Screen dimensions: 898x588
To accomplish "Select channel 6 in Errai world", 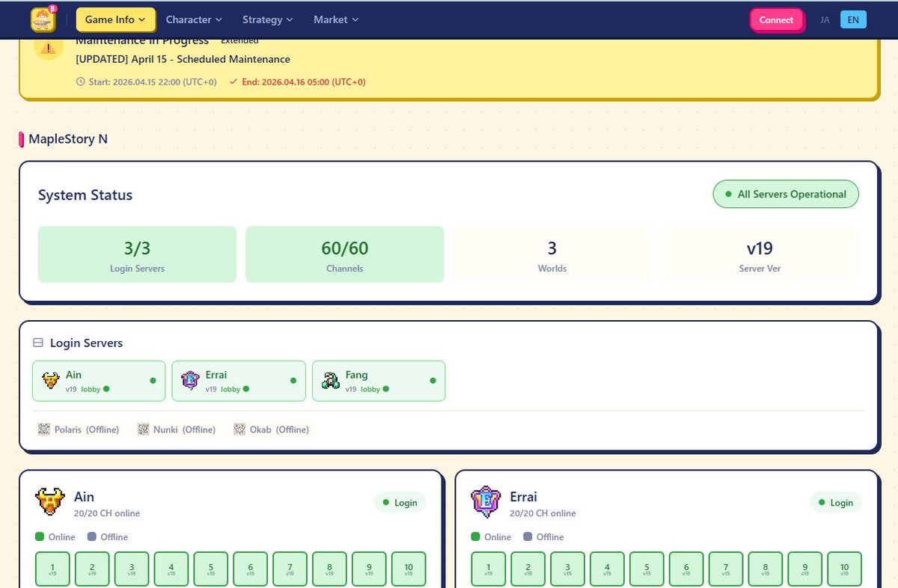I will 686,569.
